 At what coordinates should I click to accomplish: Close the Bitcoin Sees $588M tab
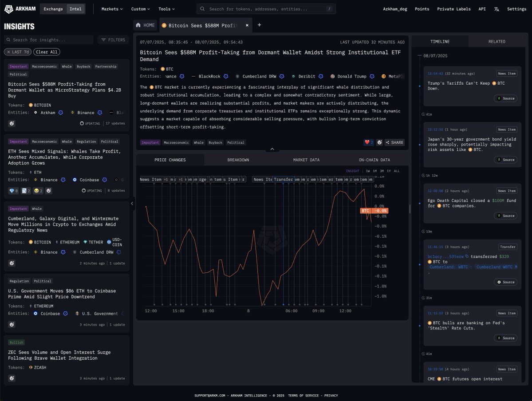(x=247, y=25)
